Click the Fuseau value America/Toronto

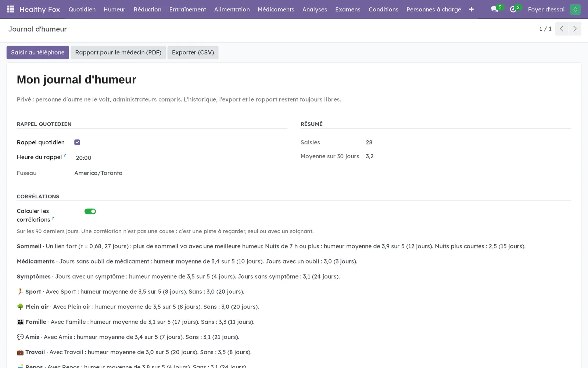(98, 173)
